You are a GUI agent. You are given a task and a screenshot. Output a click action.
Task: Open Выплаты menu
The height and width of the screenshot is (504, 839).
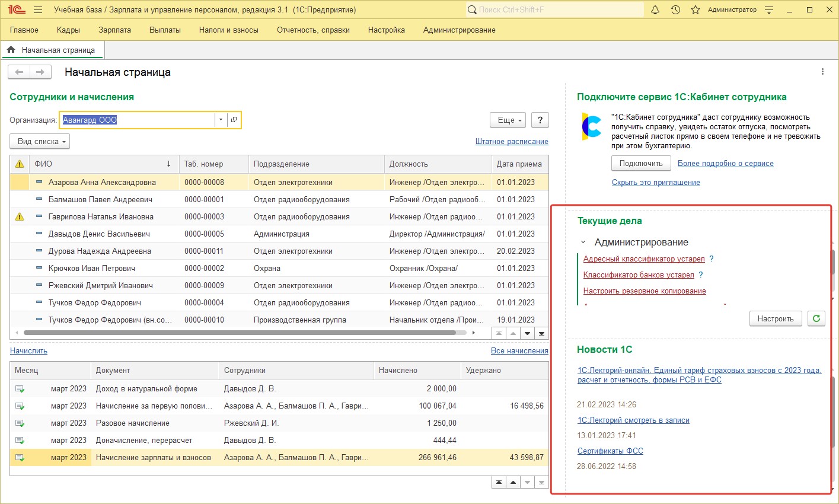165,30
